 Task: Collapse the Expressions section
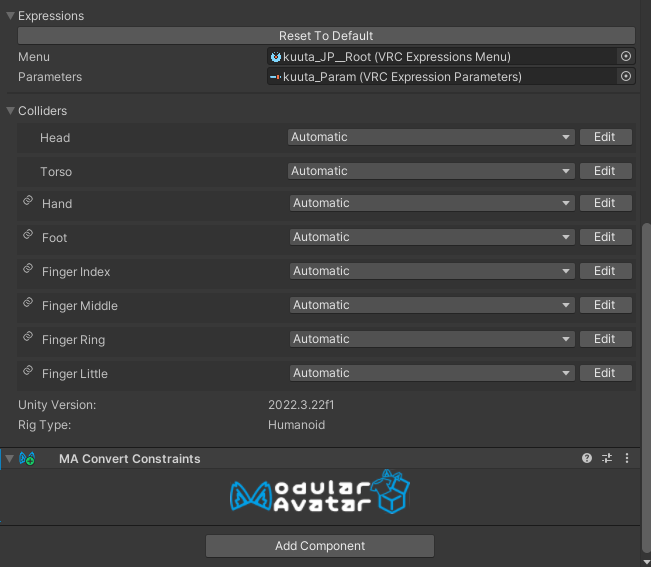[10, 16]
